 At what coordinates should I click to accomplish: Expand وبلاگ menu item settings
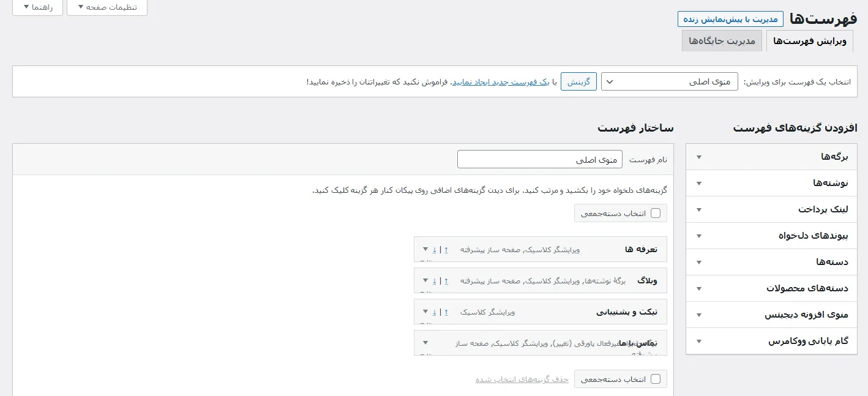click(x=425, y=280)
